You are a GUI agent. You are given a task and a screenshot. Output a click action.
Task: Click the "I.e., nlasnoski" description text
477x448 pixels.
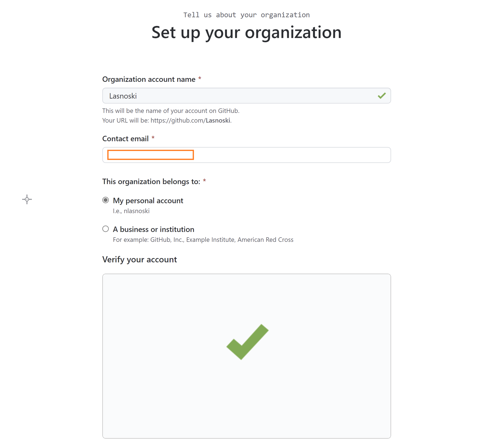coord(131,211)
